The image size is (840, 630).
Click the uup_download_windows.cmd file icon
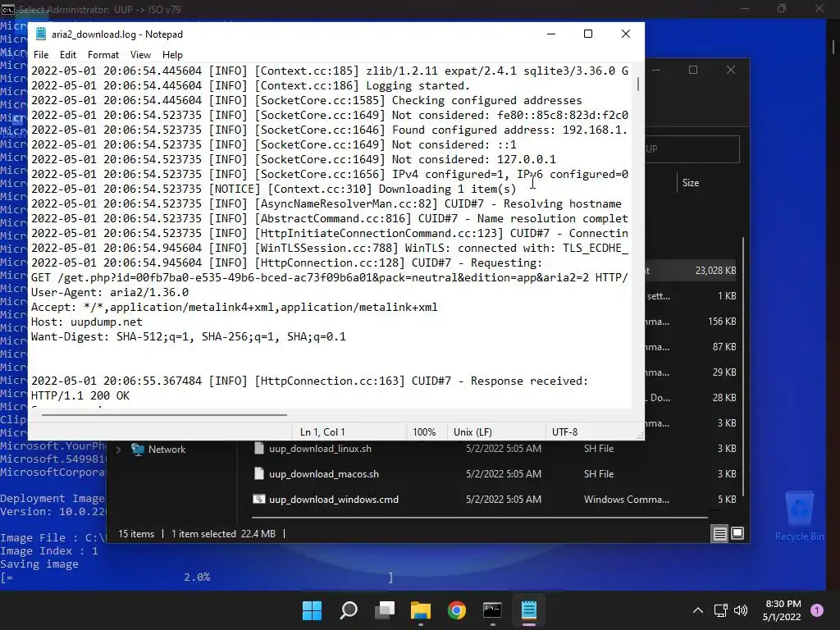coord(258,500)
